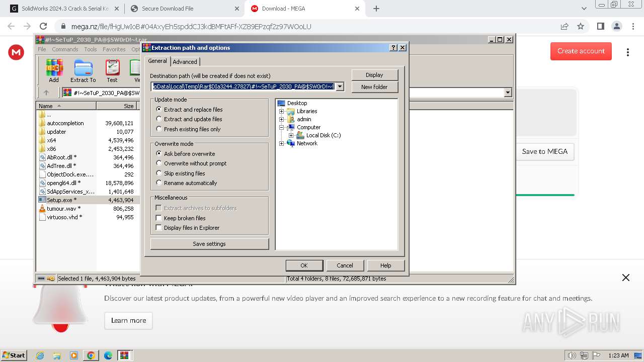The height and width of the screenshot is (362, 644).
Task: Open Chrome from the taskbar
Action: 91,355
